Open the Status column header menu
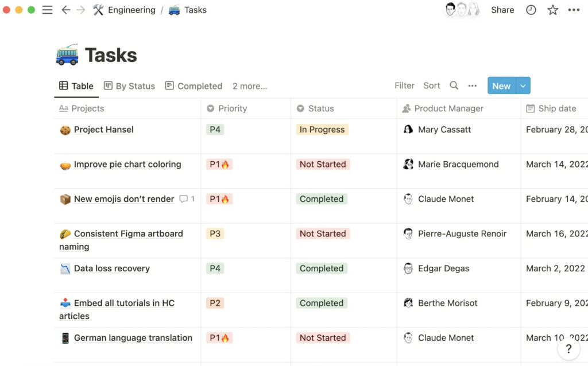588x366 pixels. [x=320, y=108]
